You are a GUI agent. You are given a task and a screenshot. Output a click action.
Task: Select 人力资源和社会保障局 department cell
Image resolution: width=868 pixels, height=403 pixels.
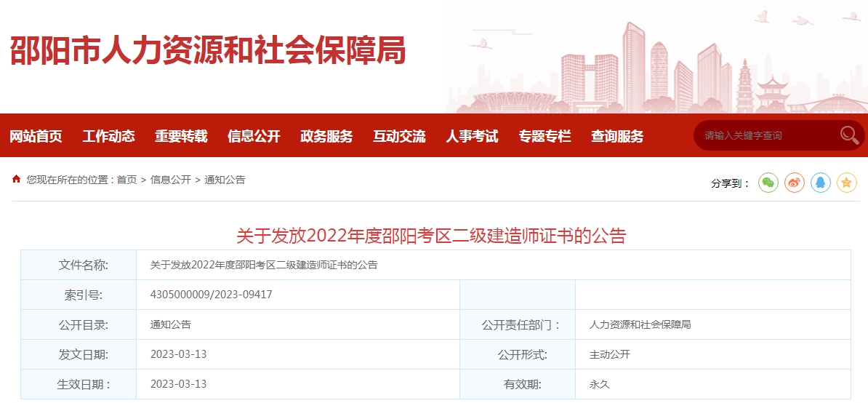click(713, 324)
